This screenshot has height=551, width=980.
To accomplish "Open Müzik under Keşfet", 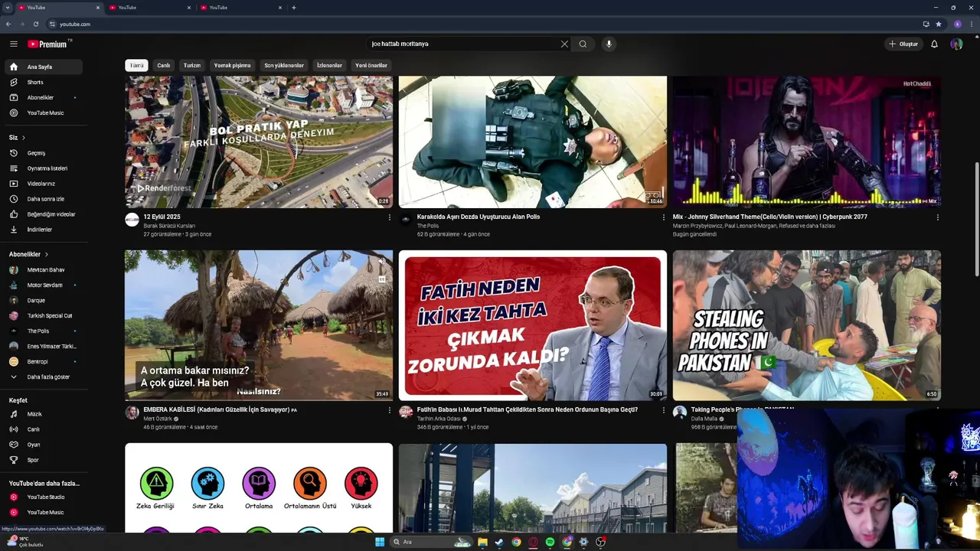I will [x=43, y=414].
